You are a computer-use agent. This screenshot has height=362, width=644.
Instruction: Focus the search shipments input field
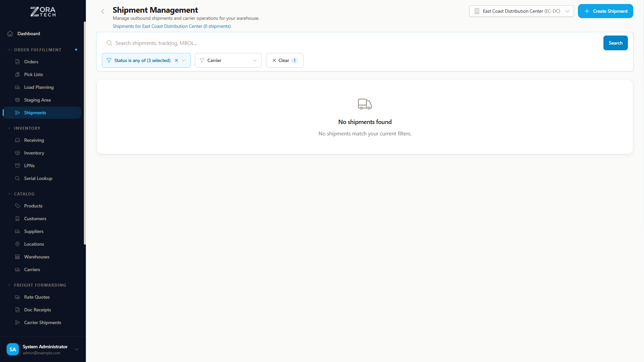(x=356, y=43)
